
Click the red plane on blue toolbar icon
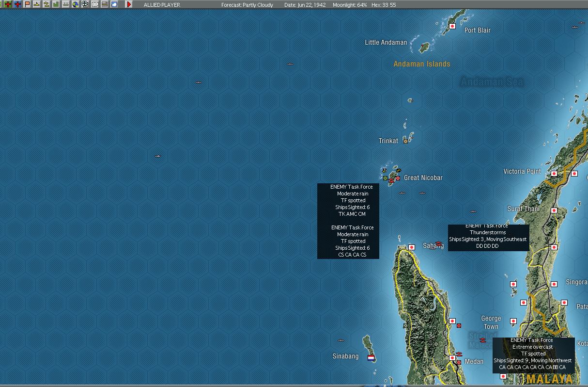click(x=17, y=4)
